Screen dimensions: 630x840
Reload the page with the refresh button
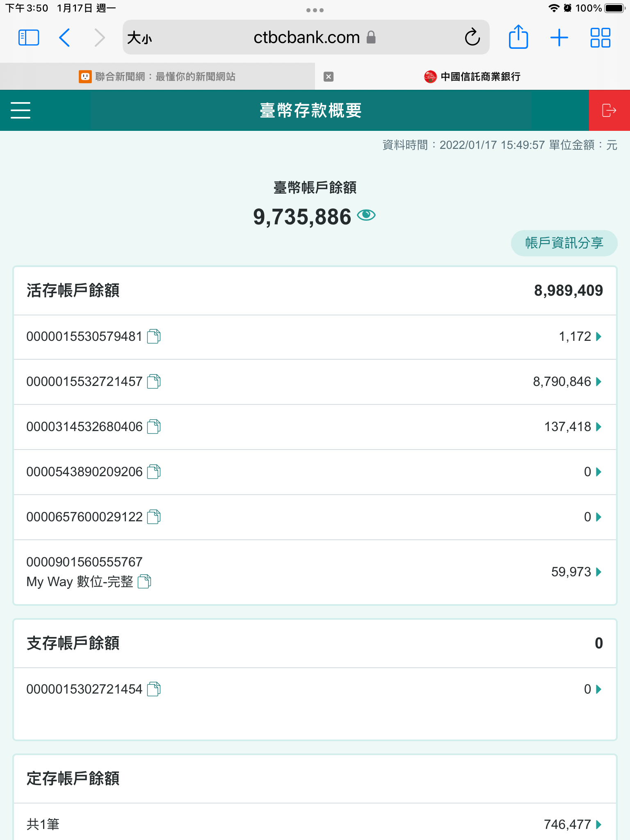472,37
